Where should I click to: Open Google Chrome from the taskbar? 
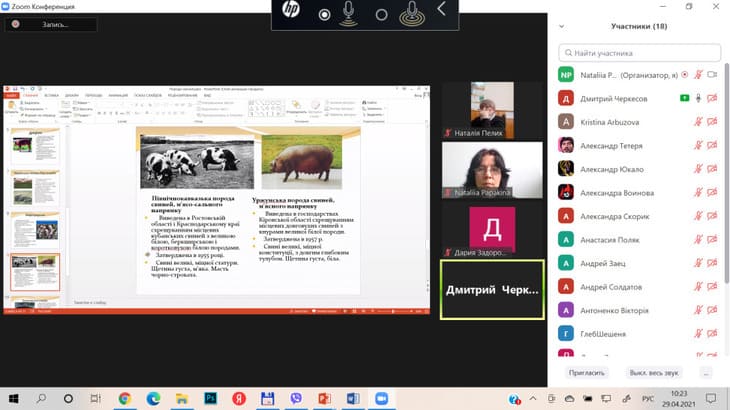(125, 398)
